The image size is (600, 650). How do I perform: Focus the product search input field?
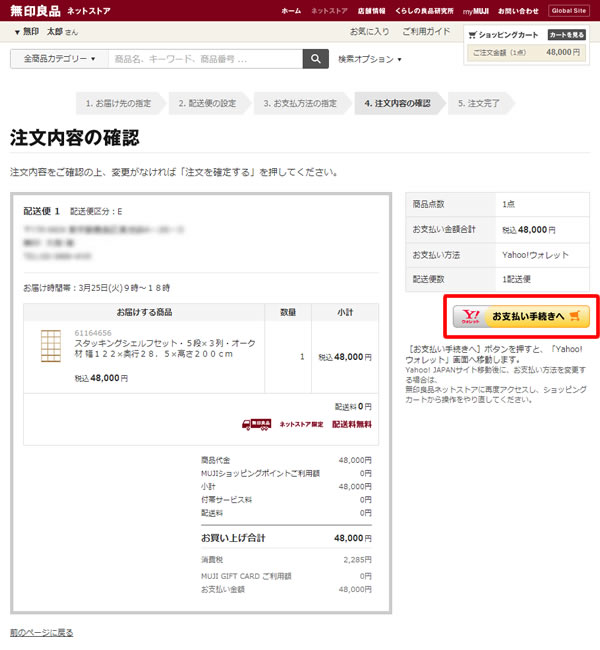[x=205, y=59]
